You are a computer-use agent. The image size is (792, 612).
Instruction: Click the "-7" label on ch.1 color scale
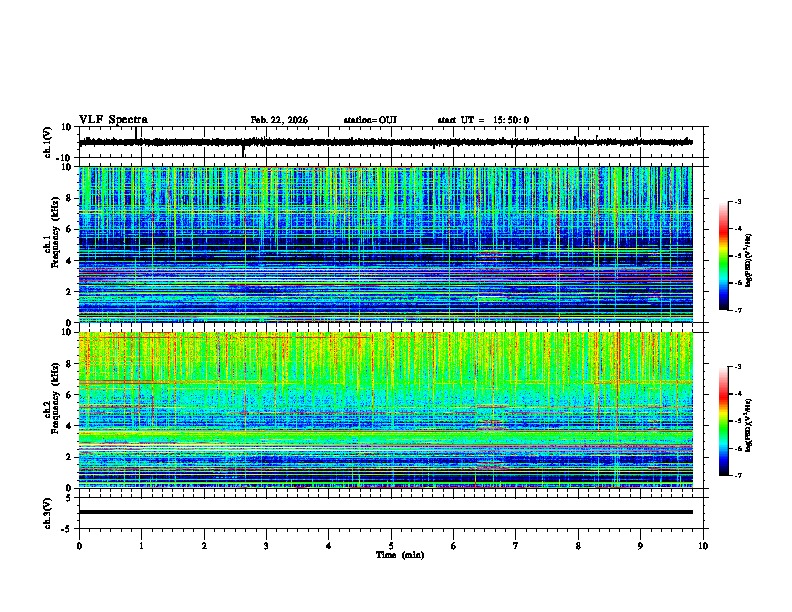point(738,310)
